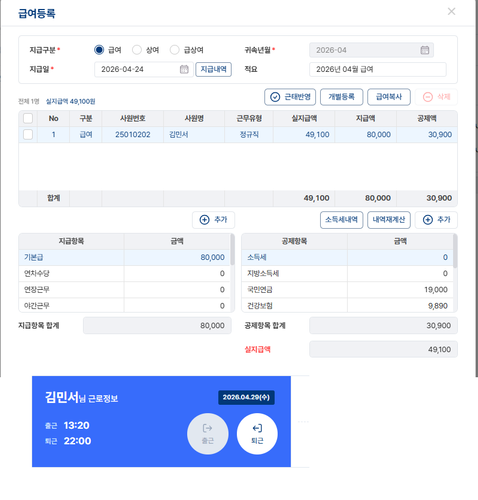Click the 급여복사 button
The image size is (478, 500).
pyautogui.click(x=389, y=97)
